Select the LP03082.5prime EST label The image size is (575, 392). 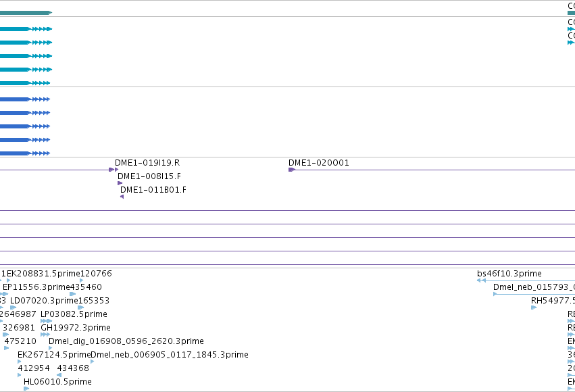74,314
